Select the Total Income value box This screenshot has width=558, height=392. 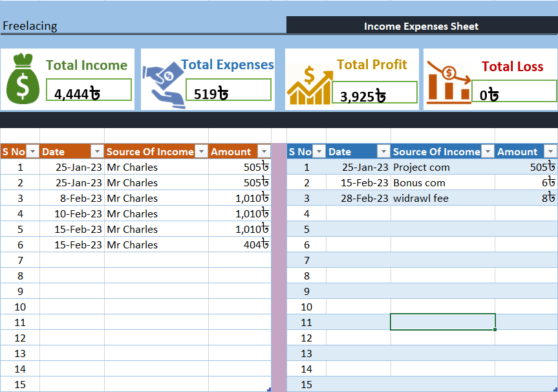point(89,91)
